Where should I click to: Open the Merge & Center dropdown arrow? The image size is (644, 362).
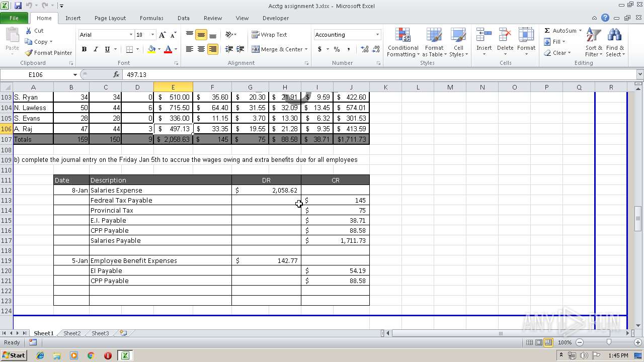pos(307,49)
